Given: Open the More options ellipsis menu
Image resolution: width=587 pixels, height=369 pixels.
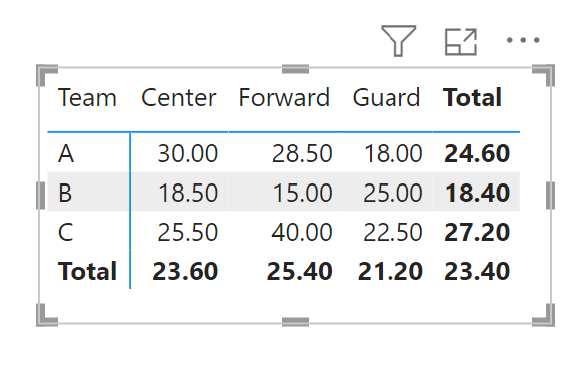Looking at the screenshot, I should [x=523, y=40].
